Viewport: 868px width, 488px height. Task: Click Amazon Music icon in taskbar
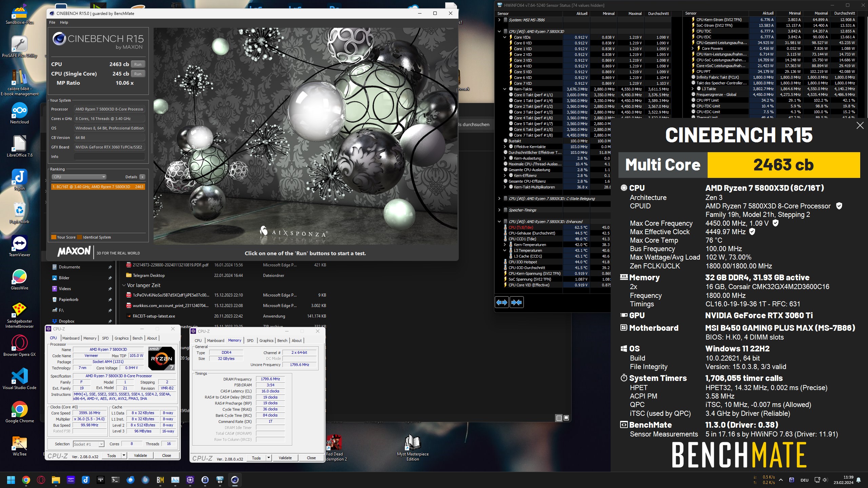click(71, 480)
